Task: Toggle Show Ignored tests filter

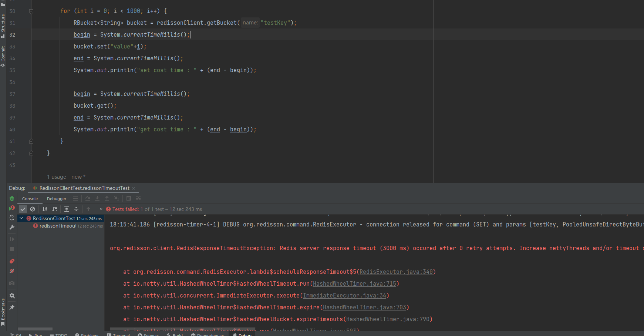Action: click(x=33, y=209)
